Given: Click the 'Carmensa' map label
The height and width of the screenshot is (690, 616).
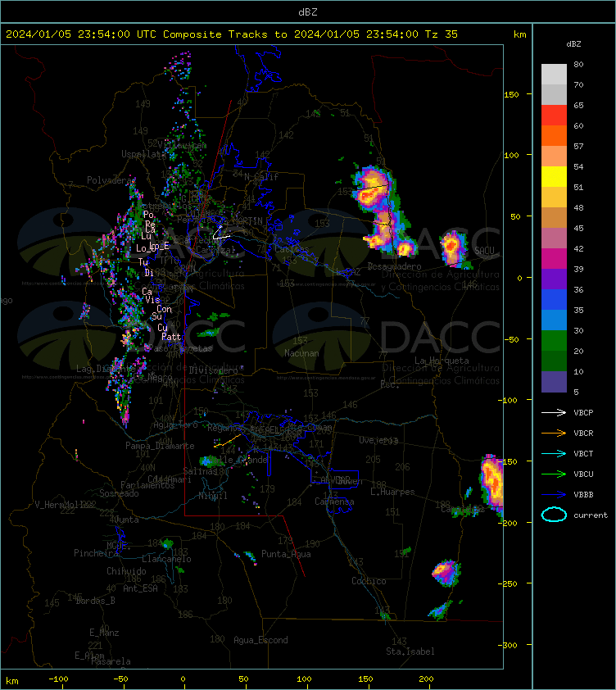Looking at the screenshot, I should (x=334, y=502).
